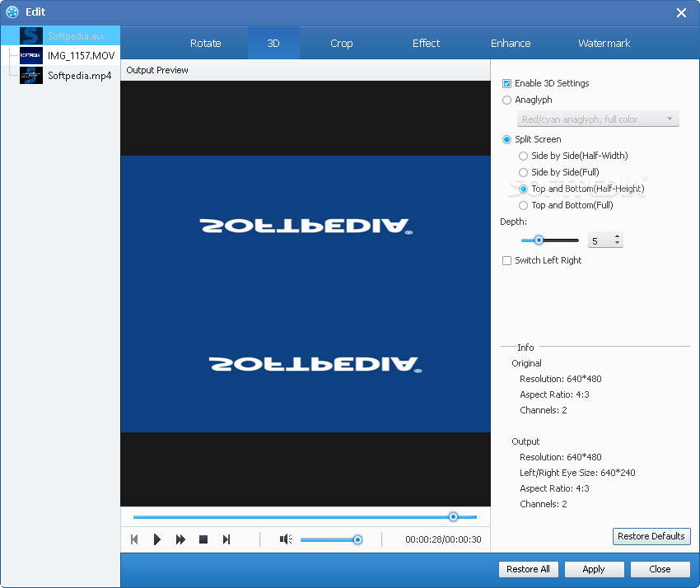Click 'Left/Right Eye Size: 640*240' text
This screenshot has width=700, height=588.
pos(577,473)
